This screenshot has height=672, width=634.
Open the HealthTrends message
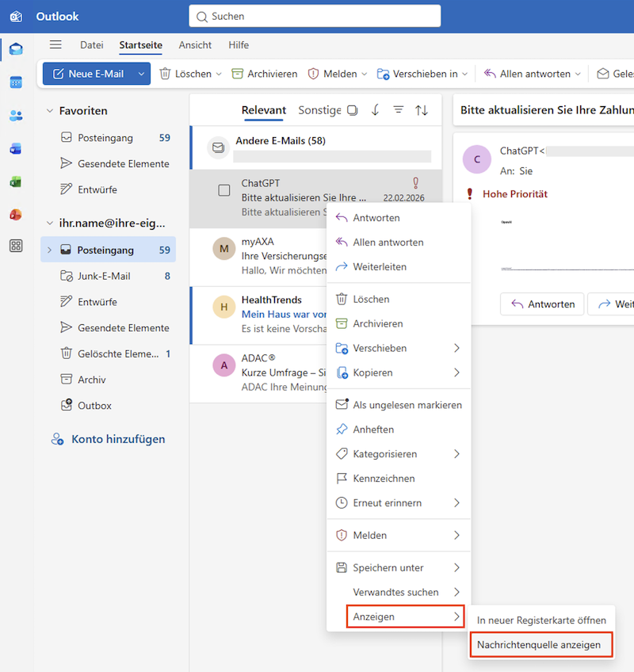pos(258,315)
